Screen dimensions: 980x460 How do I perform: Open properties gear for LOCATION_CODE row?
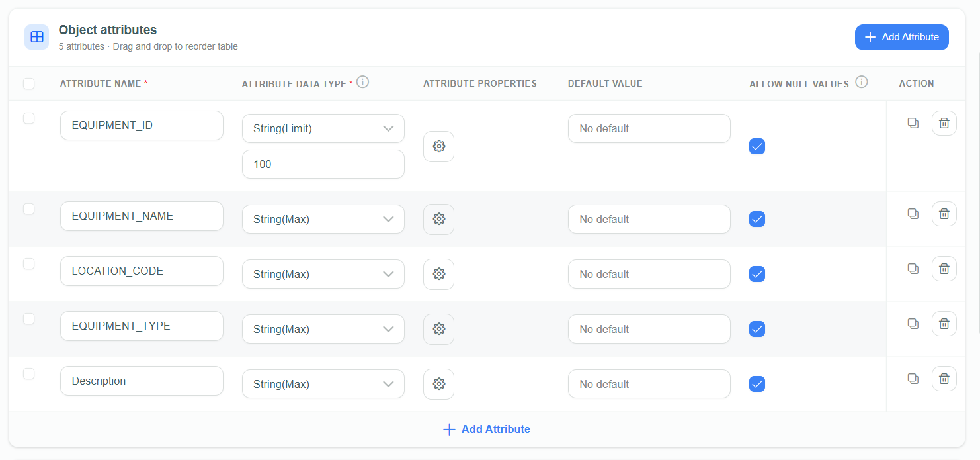click(x=438, y=274)
